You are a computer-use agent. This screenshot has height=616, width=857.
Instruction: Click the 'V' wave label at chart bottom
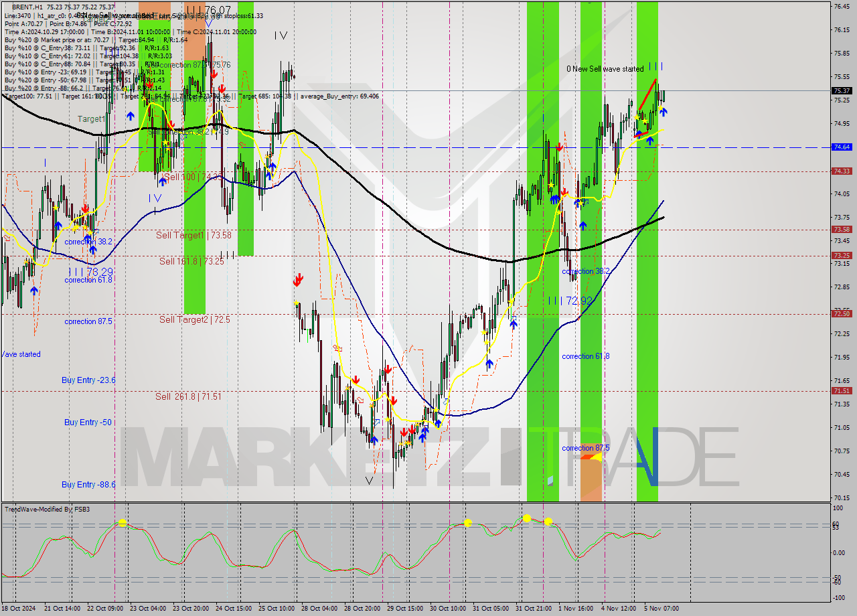click(369, 480)
